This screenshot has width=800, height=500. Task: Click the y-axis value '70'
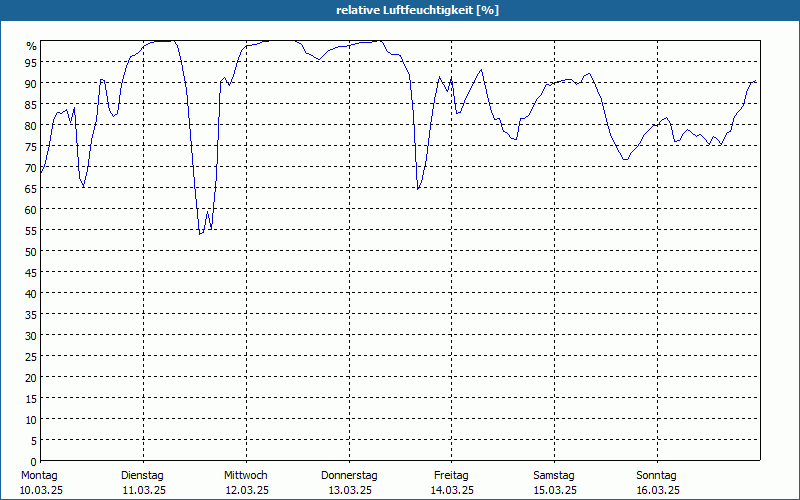pos(31,168)
